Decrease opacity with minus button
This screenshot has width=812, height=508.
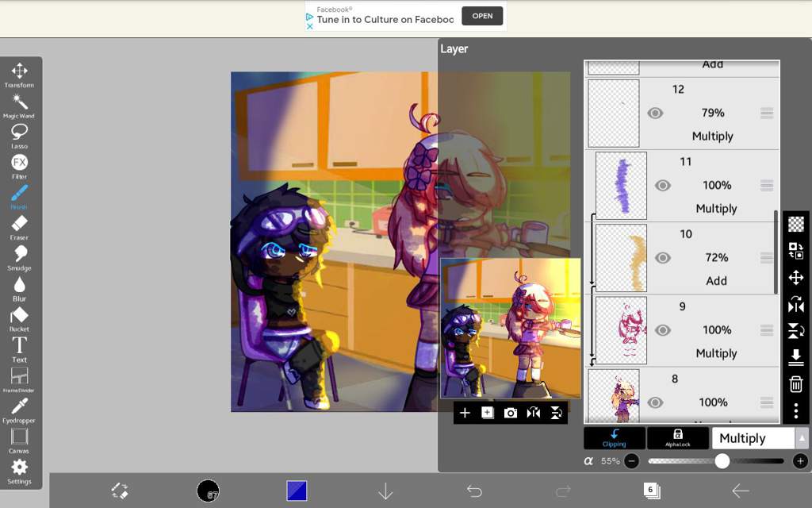tap(631, 461)
